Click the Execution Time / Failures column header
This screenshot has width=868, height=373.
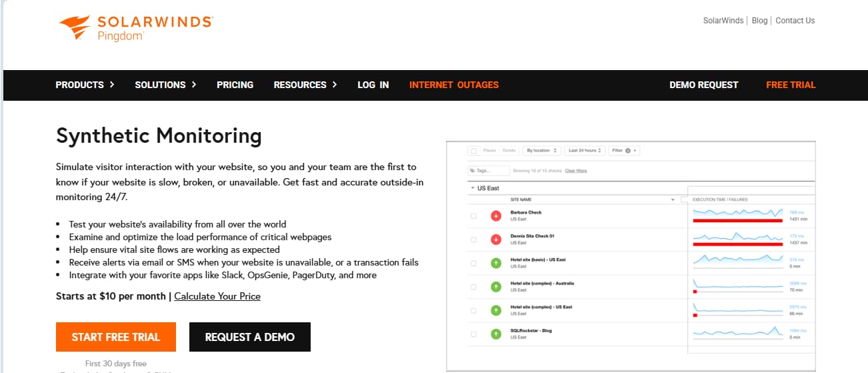tap(720, 200)
